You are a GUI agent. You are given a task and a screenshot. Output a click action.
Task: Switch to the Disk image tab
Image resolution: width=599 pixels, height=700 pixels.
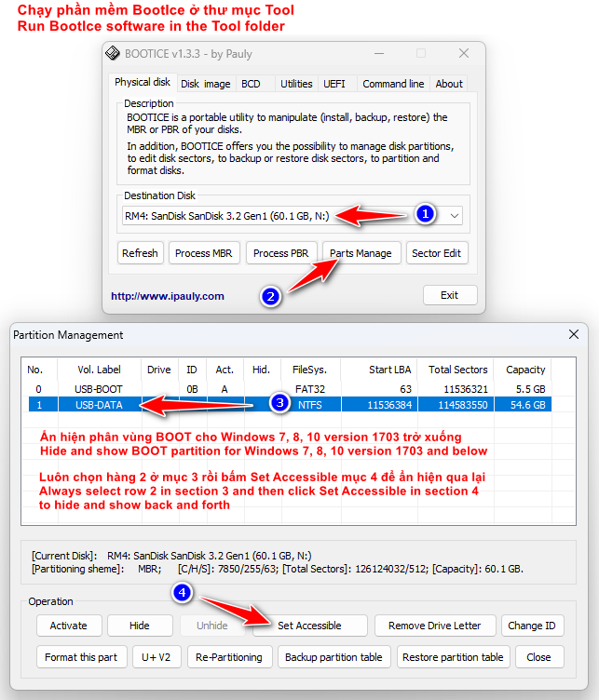pos(205,84)
